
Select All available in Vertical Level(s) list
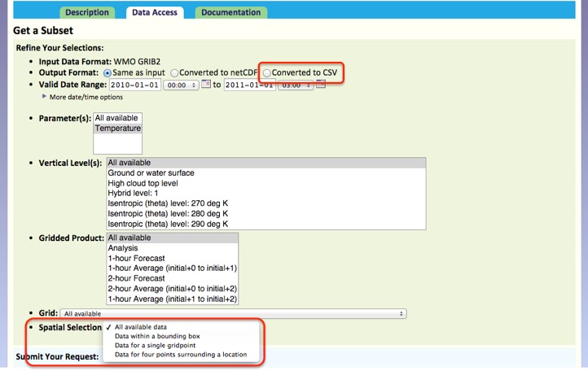point(266,163)
